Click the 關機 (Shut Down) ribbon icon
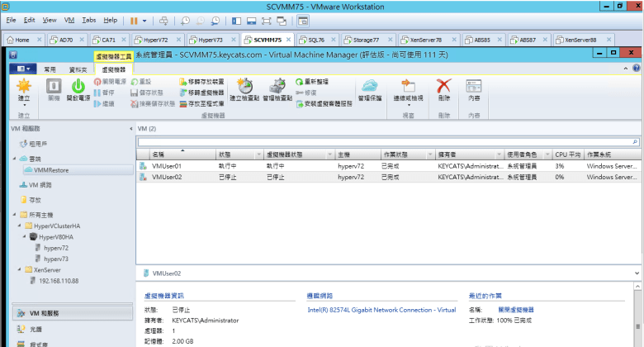 coord(54,88)
